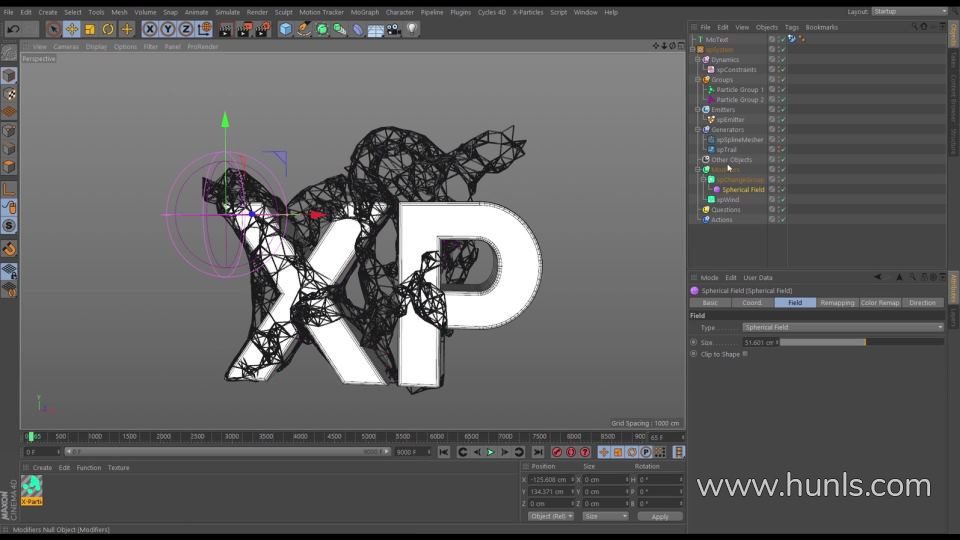Open the Size mode dropdown
The height and width of the screenshot is (540, 960).
tap(605, 516)
